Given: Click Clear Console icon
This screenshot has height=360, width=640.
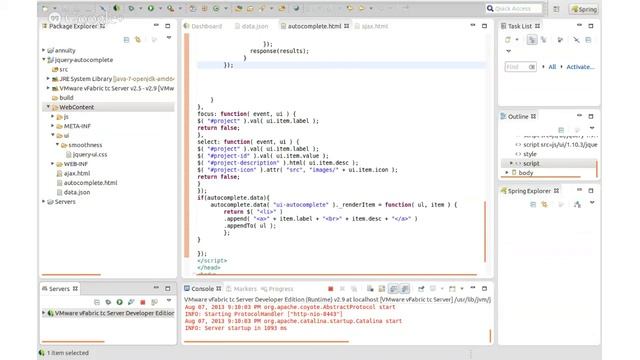Looking at the screenshot, I should click(x=370, y=289).
